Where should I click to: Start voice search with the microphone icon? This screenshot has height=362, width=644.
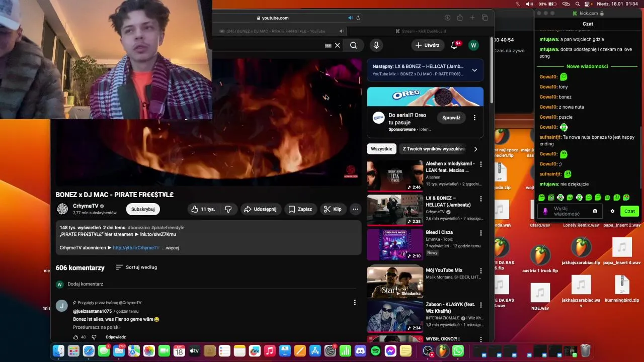[376, 45]
